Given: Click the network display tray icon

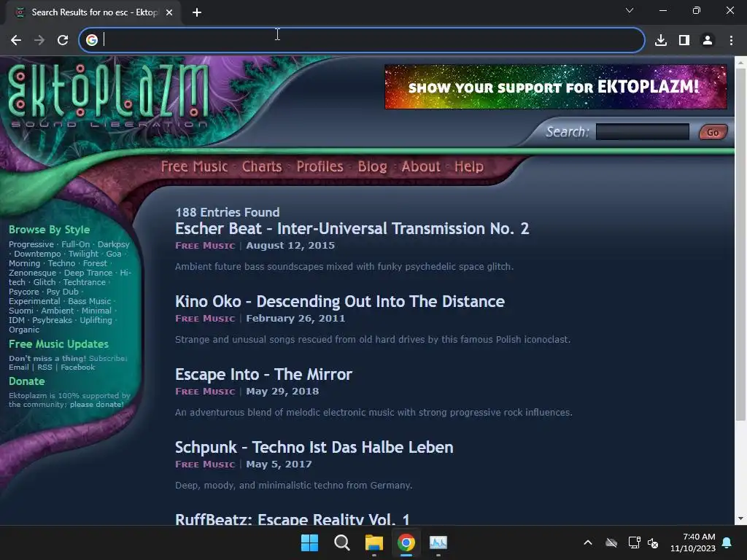Looking at the screenshot, I should pos(634,542).
